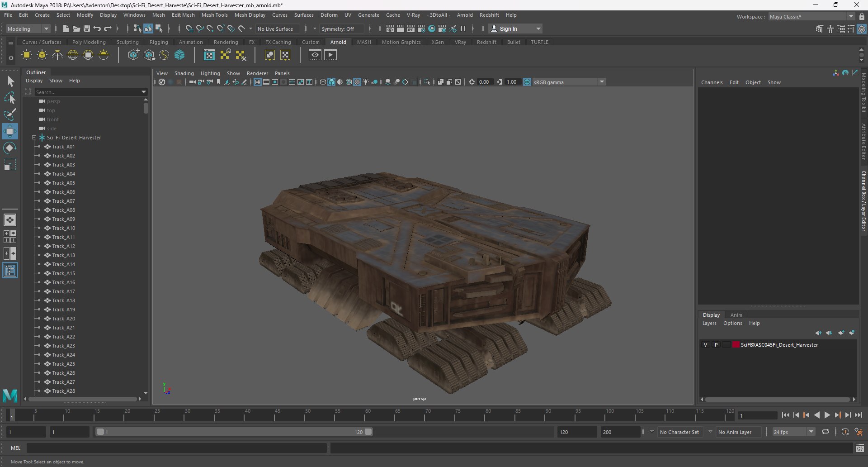Image resolution: width=868 pixels, height=467 pixels.
Task: Activate the Select tool arrow
Action: click(10, 81)
